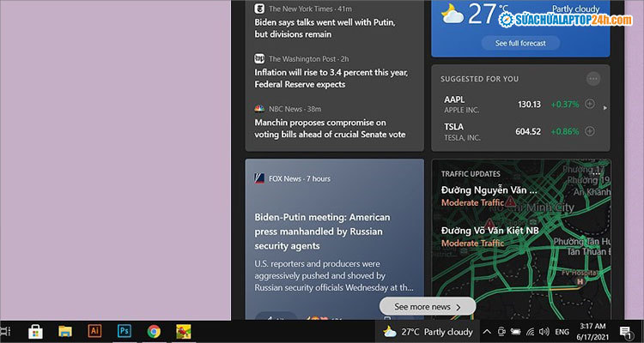
Task: Click the Meet Now tray icon
Action: pos(501,332)
